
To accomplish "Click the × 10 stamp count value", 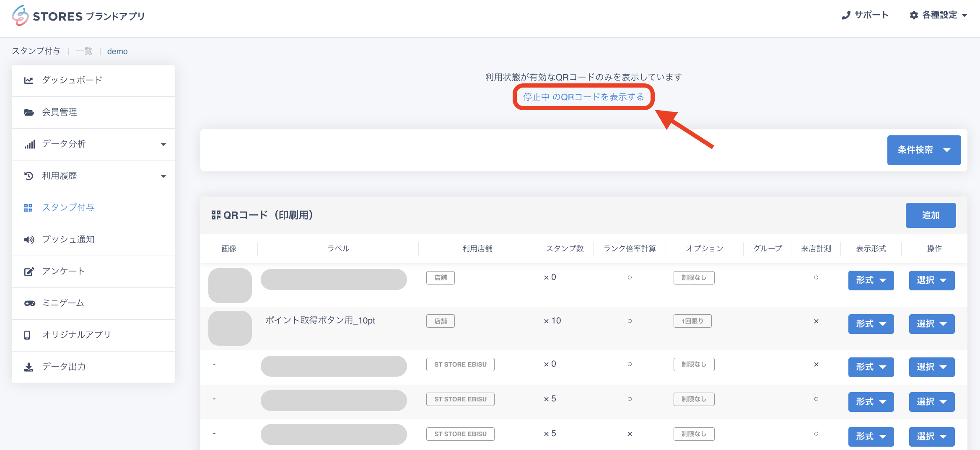I will 552,321.
